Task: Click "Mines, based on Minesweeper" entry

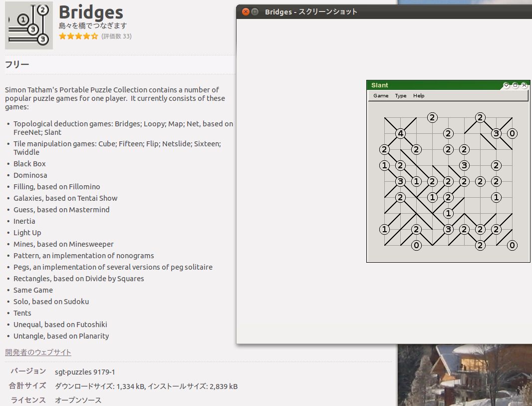Action: 63,244
